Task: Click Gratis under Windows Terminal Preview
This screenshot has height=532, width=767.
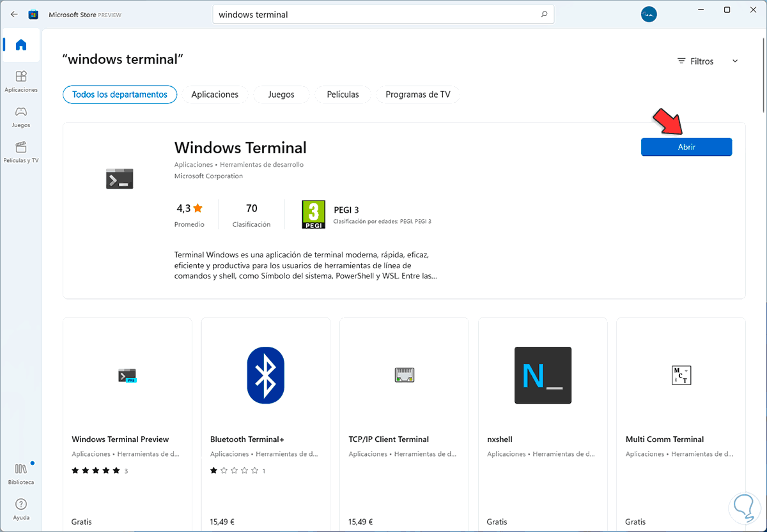Action: tap(81, 522)
